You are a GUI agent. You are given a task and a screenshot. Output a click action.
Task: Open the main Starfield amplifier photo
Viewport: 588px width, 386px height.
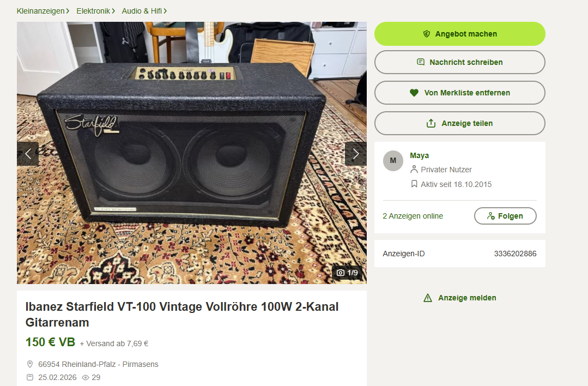click(192, 153)
